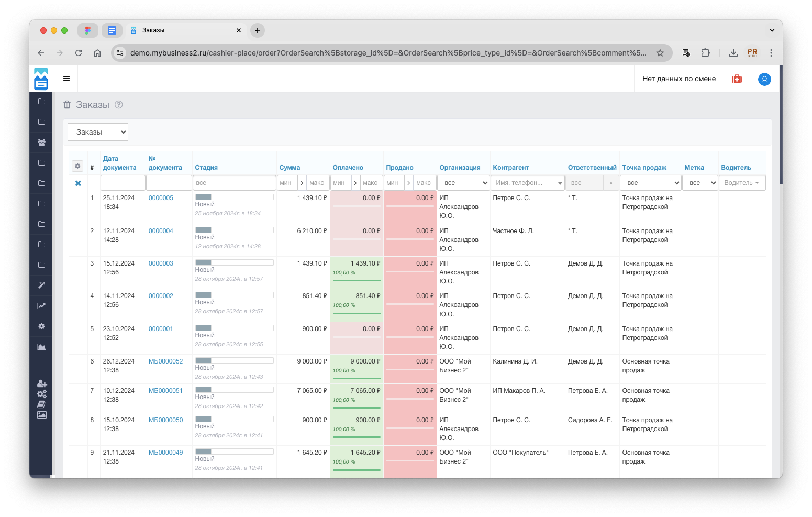Sort by Оплачено column header
The width and height of the screenshot is (812, 517).
(x=348, y=168)
